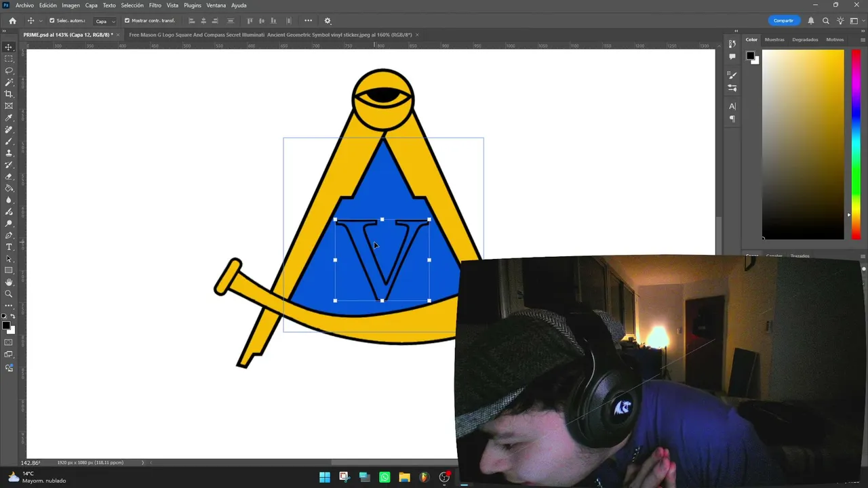Toggle the Selec. autom. checkbox
The image size is (868, 488).
[x=52, y=21]
